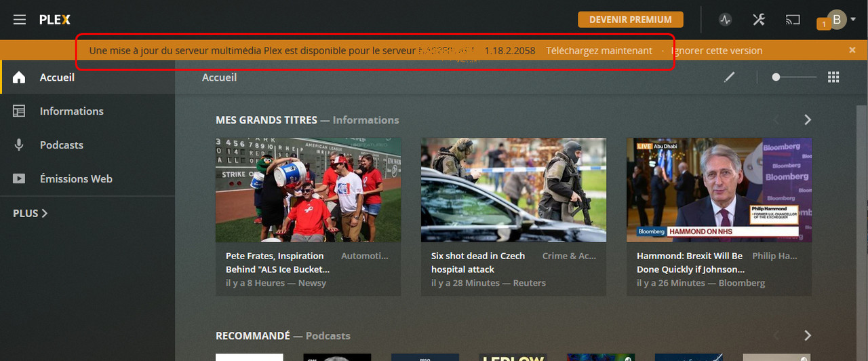Image resolution: width=868 pixels, height=361 pixels.
Task: Click the newspaper Informations icon
Action: pos(19,111)
